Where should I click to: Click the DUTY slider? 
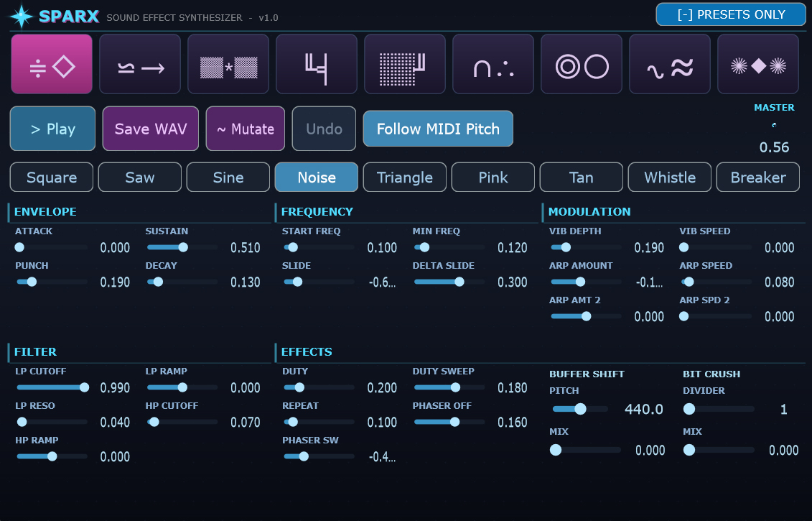319,387
